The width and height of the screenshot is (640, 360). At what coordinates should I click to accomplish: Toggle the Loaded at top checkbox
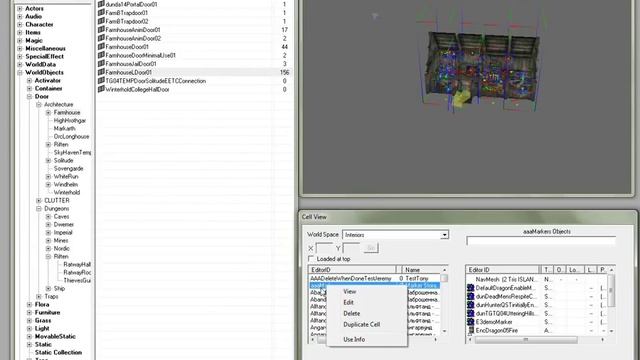[x=311, y=259]
